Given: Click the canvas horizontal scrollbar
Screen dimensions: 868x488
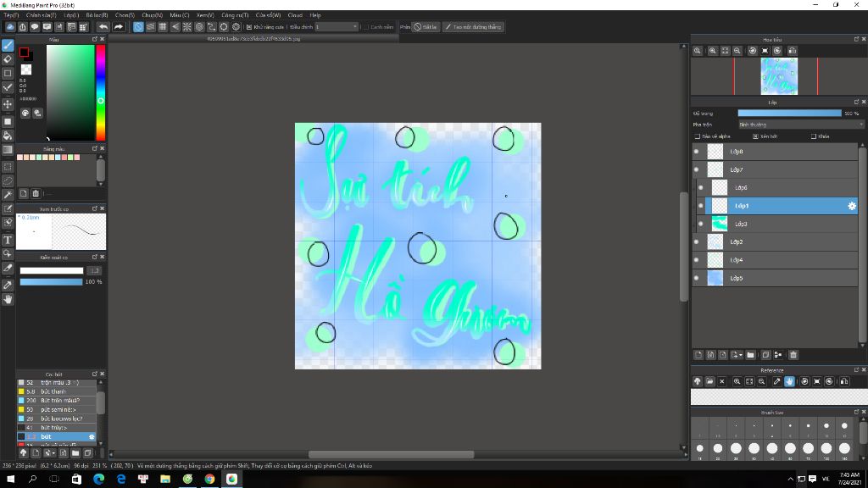Looking at the screenshot, I should coord(391,454).
